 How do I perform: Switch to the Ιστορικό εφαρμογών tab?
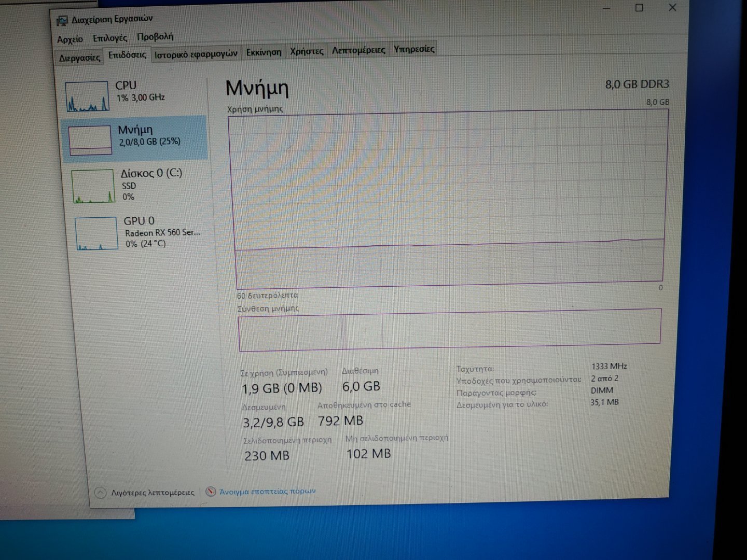pos(196,54)
